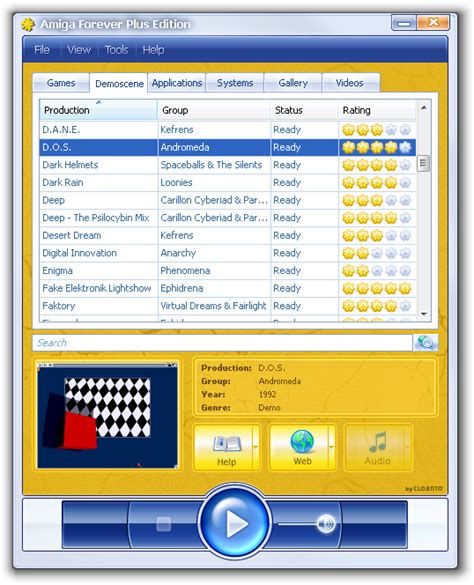Click the speaker volume knob
Image resolution: width=474 pixels, height=585 pixels.
coord(326,524)
